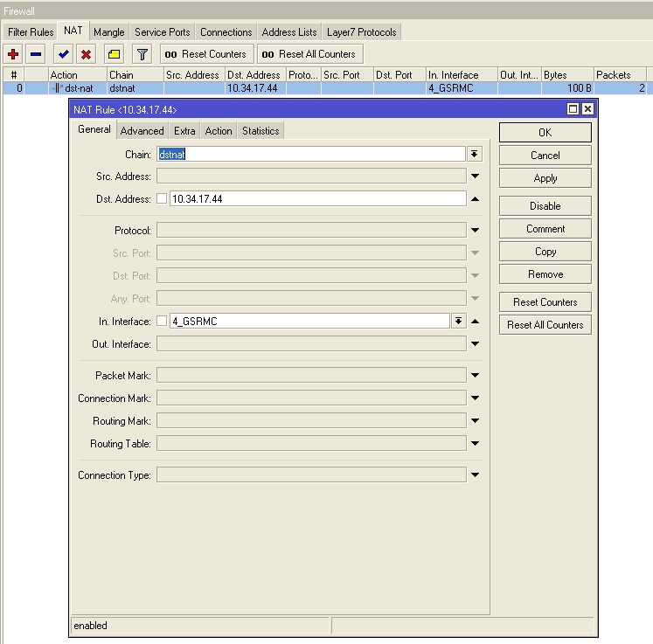
Task: Sort by the Packets column header
Action: (620, 75)
